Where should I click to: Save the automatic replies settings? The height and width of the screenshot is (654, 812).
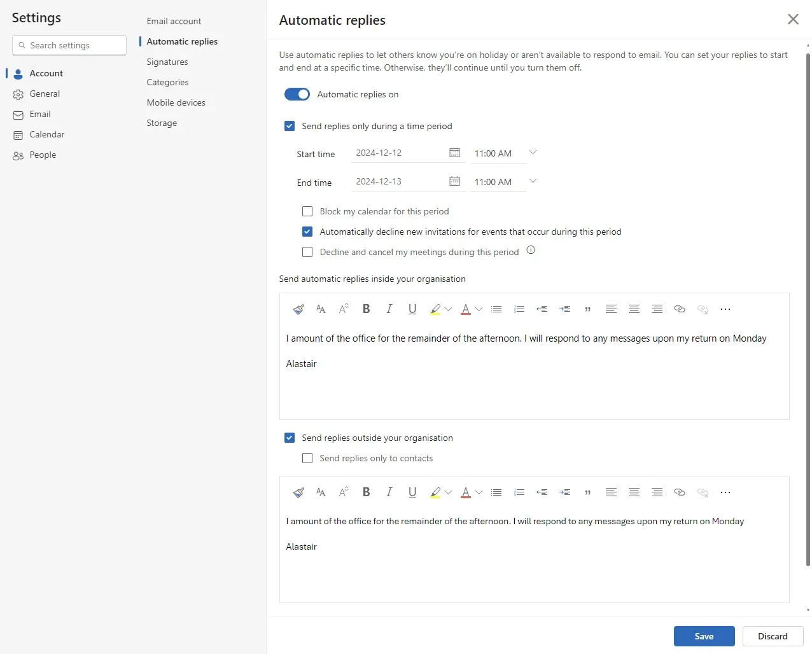coord(704,636)
